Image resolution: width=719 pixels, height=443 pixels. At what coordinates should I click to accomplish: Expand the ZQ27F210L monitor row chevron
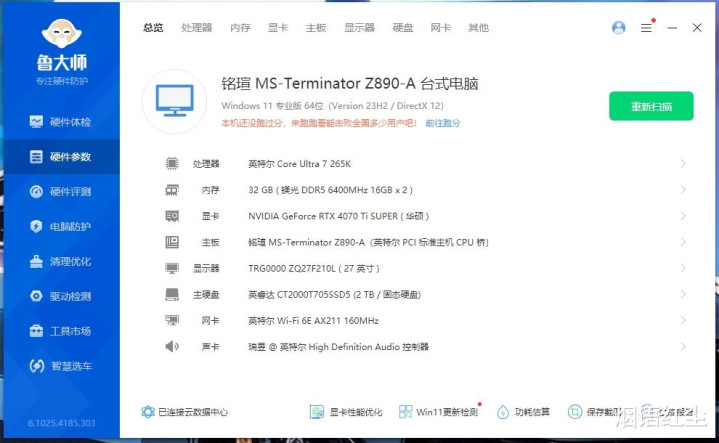pyautogui.click(x=683, y=268)
